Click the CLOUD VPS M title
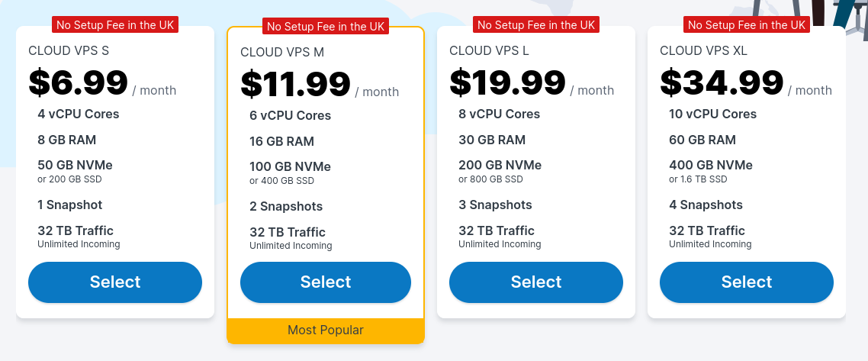The height and width of the screenshot is (361, 868). [x=282, y=52]
